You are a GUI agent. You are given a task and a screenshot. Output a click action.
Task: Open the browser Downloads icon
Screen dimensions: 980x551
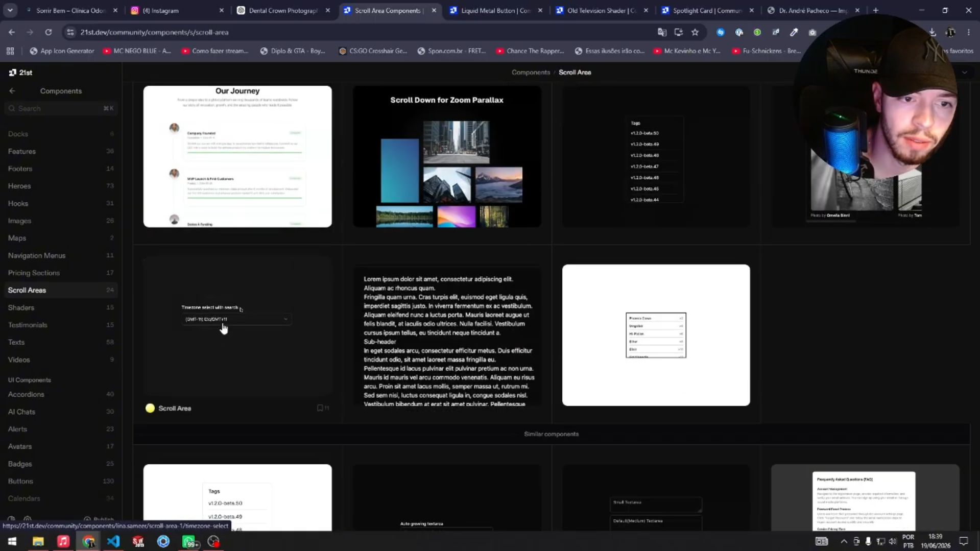click(933, 32)
